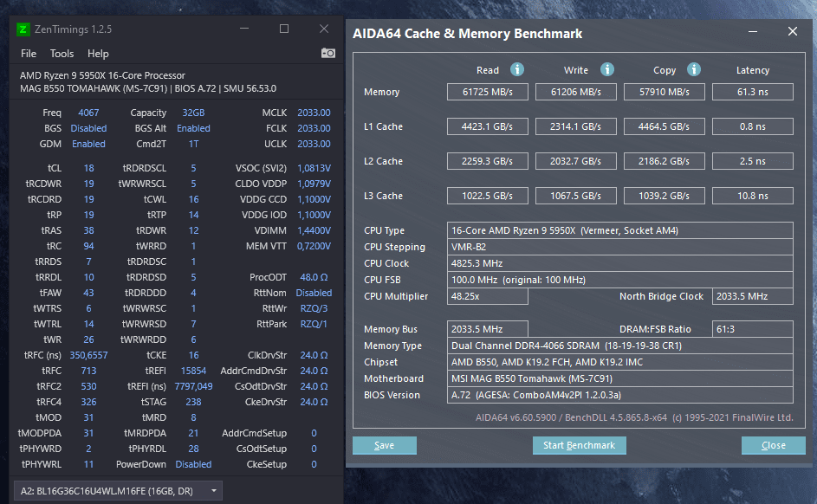Click the PowerDown value Disabled
The image size is (817, 504).
tap(193, 464)
